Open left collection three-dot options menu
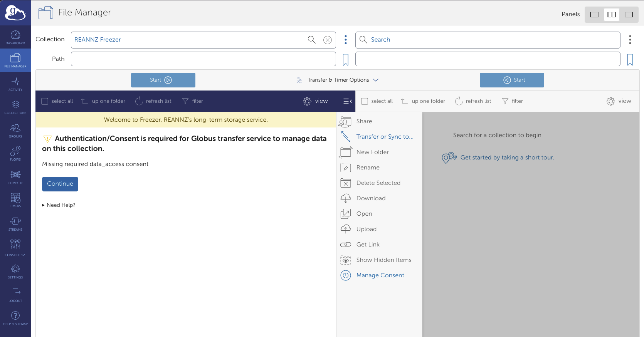Screen dimensions: 644x337 [x=346, y=40]
